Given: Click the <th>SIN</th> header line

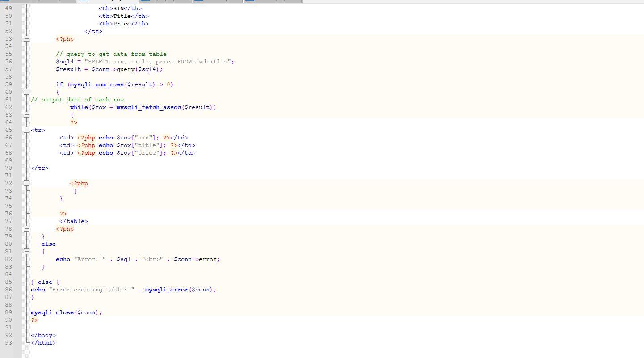Looking at the screenshot, I should pos(120,8).
